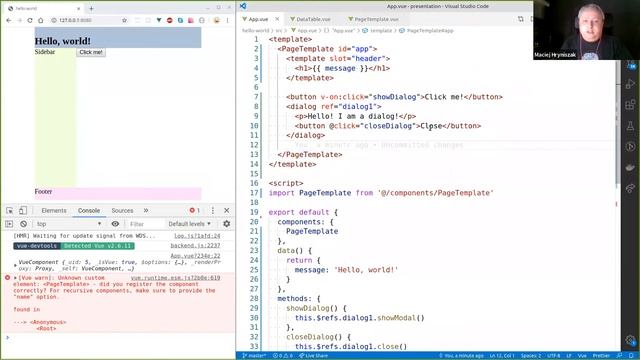Open console settings gear
This screenshot has height=360, width=640.
227,224
